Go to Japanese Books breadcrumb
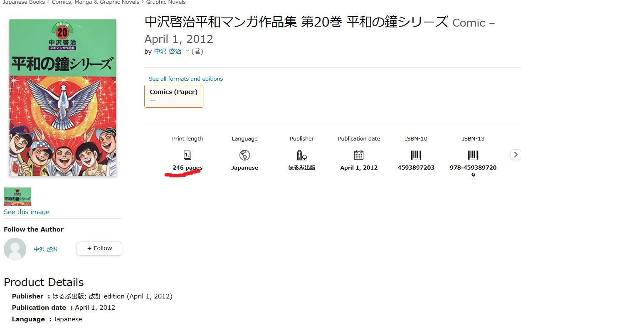The image size is (644, 328). pyautogui.click(x=24, y=2)
